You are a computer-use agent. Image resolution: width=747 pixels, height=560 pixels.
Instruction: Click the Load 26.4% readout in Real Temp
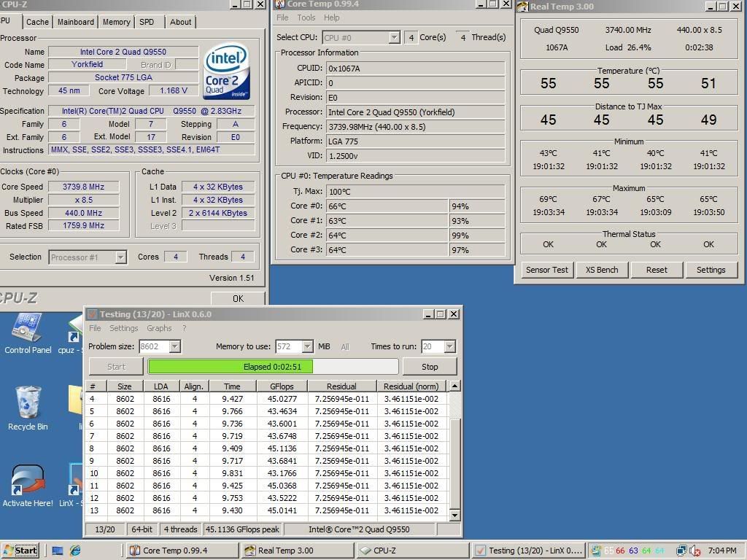tap(628, 47)
